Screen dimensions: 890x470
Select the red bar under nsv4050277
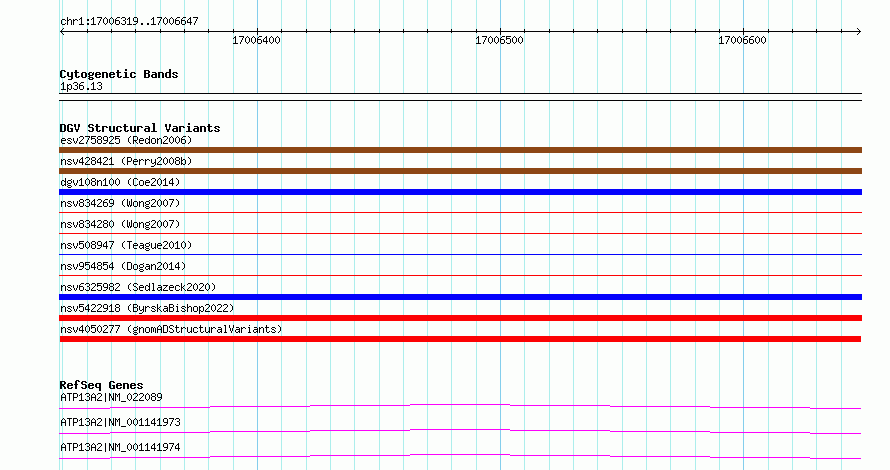coord(460,339)
